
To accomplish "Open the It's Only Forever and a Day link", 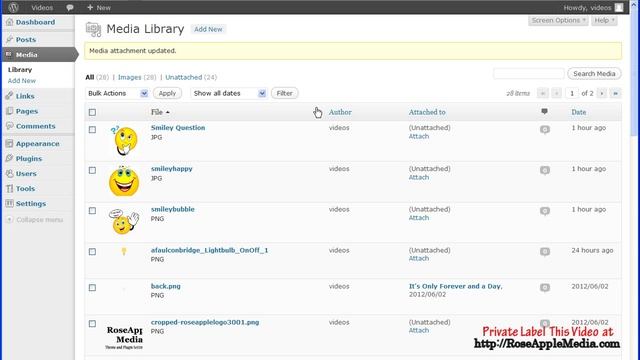I will pos(456,286).
